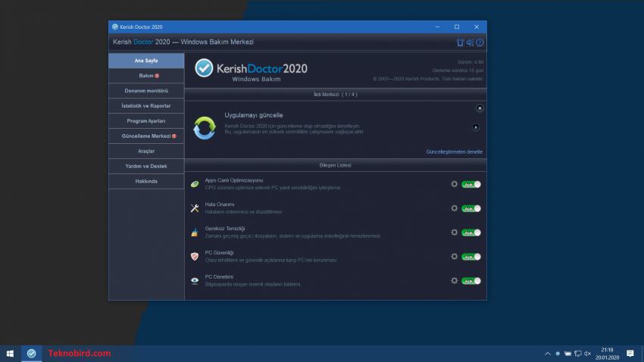Screen dimensions: 644x362
Task: Open settings gear for Apps Canlı Optimizasyonu
Action: [455, 184]
